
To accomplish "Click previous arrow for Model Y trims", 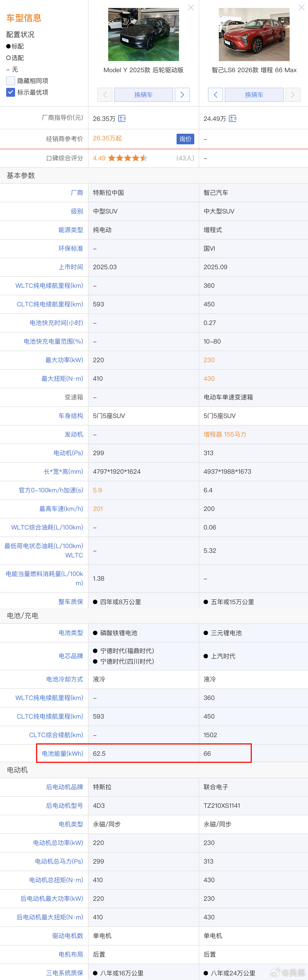I will (105, 95).
